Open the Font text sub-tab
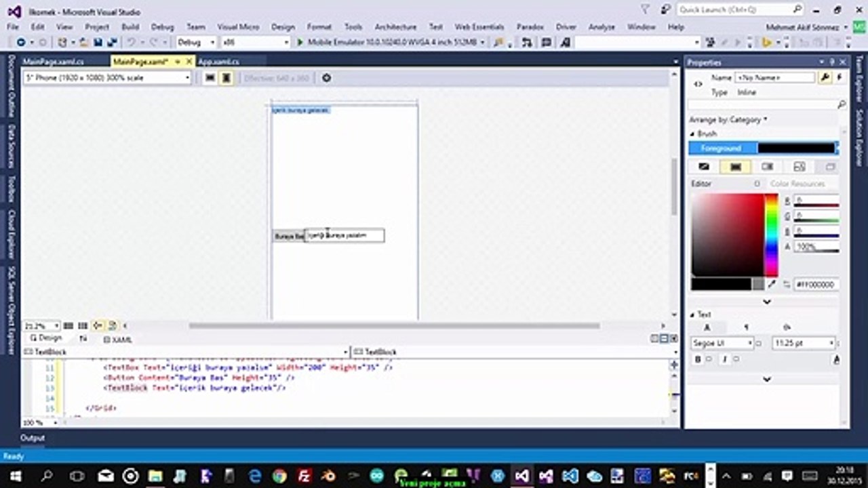The height and width of the screenshot is (488, 868). coord(707,327)
